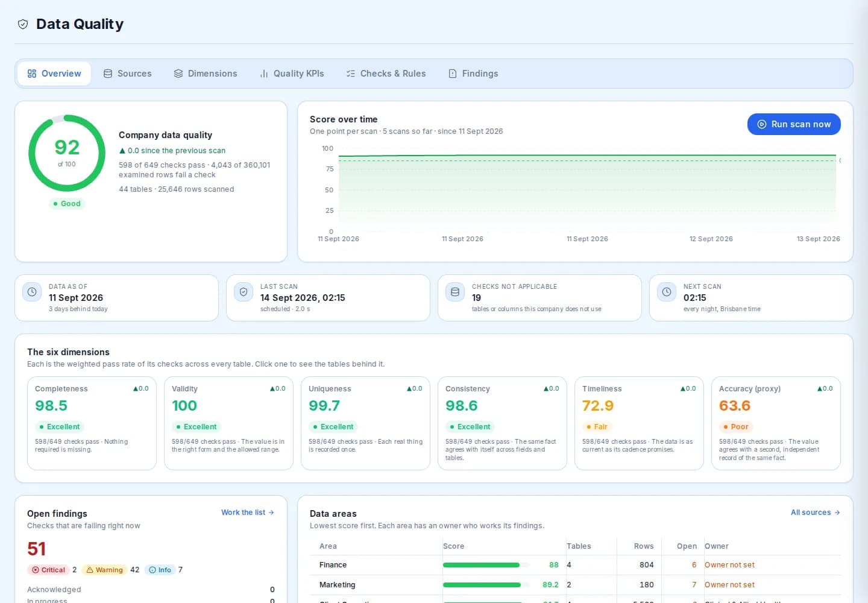Click the Critical findings badge
This screenshot has height=603, width=868.
[x=48, y=570]
